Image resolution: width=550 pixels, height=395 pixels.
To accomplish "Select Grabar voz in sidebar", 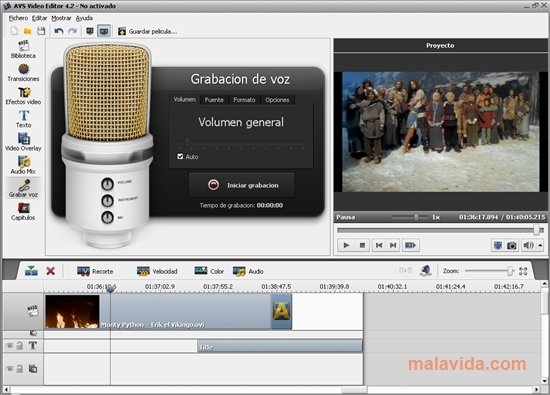I will coord(23,188).
